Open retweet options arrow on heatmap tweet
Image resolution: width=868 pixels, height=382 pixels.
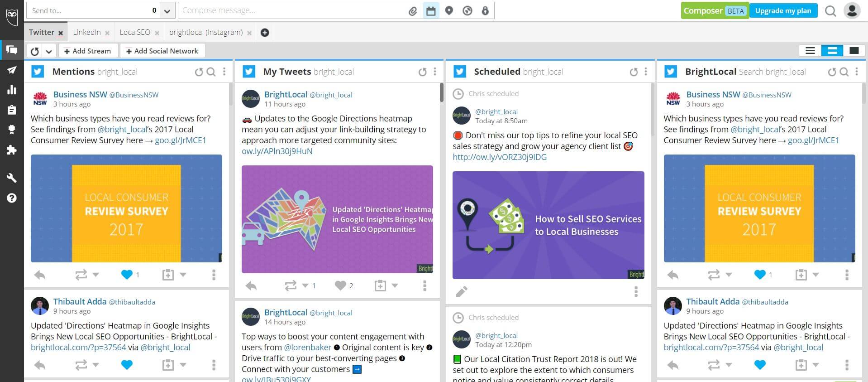[x=305, y=285]
